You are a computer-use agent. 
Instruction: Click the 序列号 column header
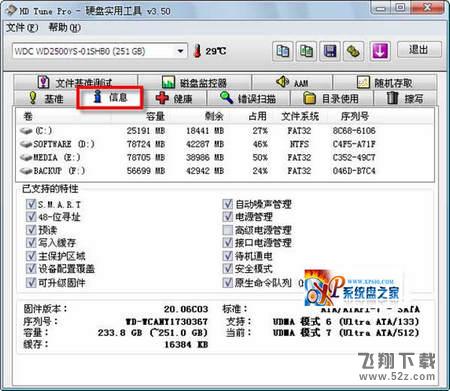coord(355,116)
